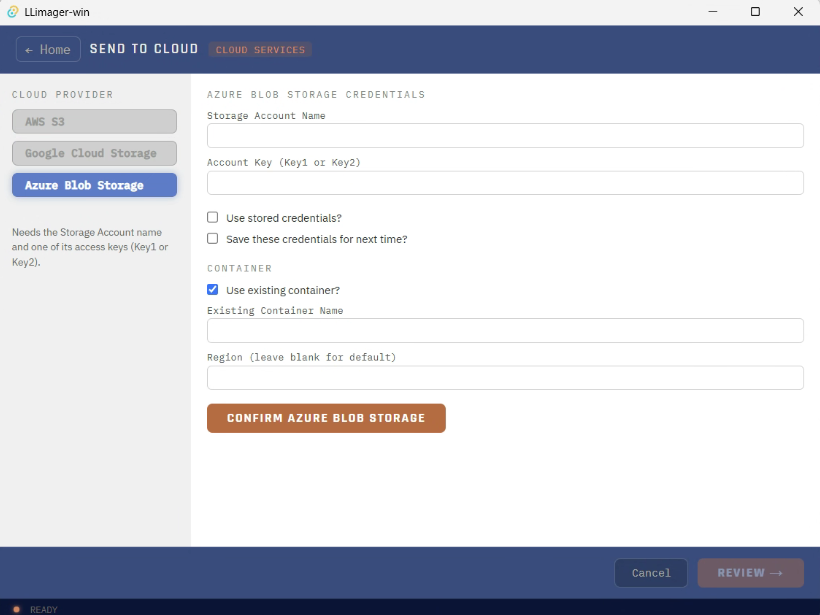This screenshot has height=615, width=820.
Task: Click the Cloud Provider sidebar heading
Action: [62, 95]
